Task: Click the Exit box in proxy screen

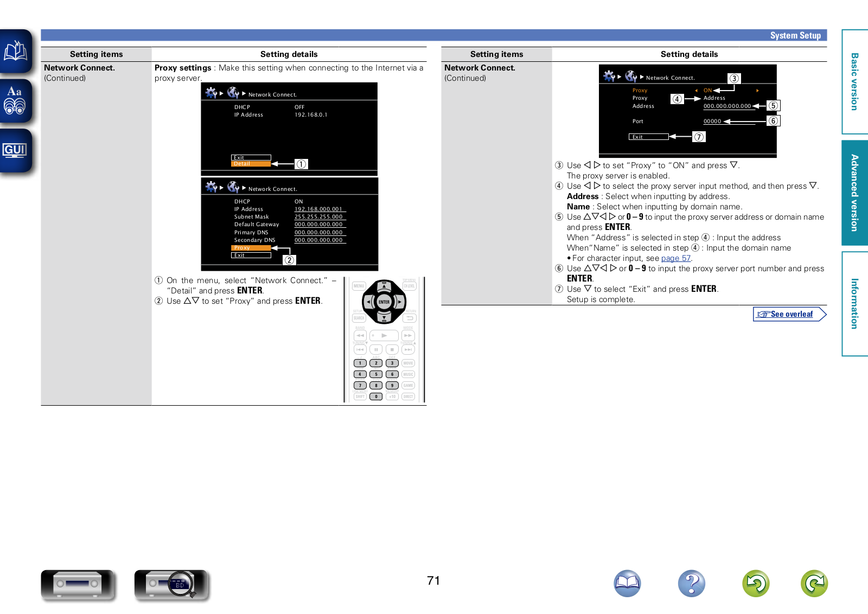Action: (648, 137)
